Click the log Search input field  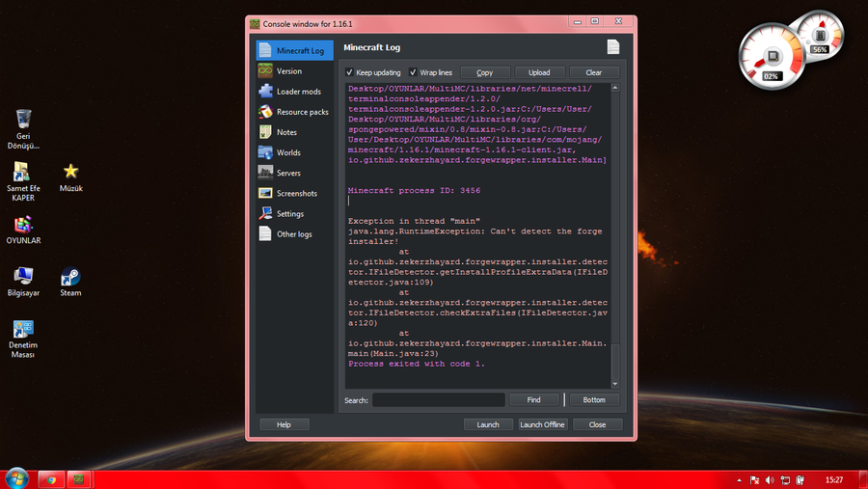pyautogui.click(x=439, y=400)
